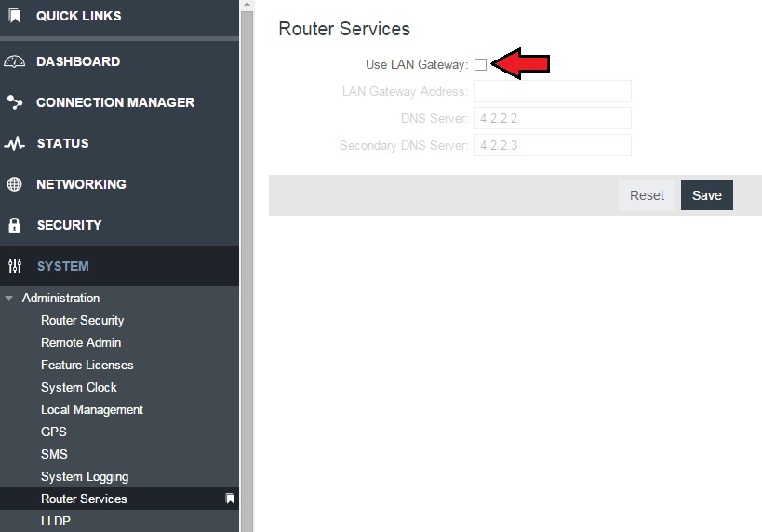
Task: Click the Security padlock icon
Action: tap(15, 225)
